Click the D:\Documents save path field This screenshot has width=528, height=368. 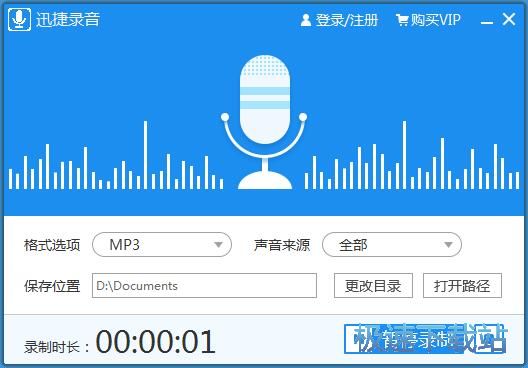[x=204, y=286]
